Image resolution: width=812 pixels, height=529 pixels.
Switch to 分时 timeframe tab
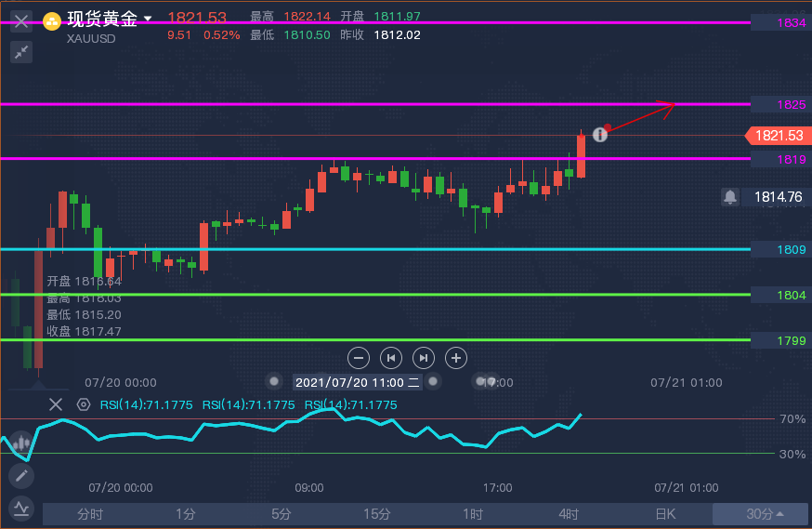coord(90,514)
